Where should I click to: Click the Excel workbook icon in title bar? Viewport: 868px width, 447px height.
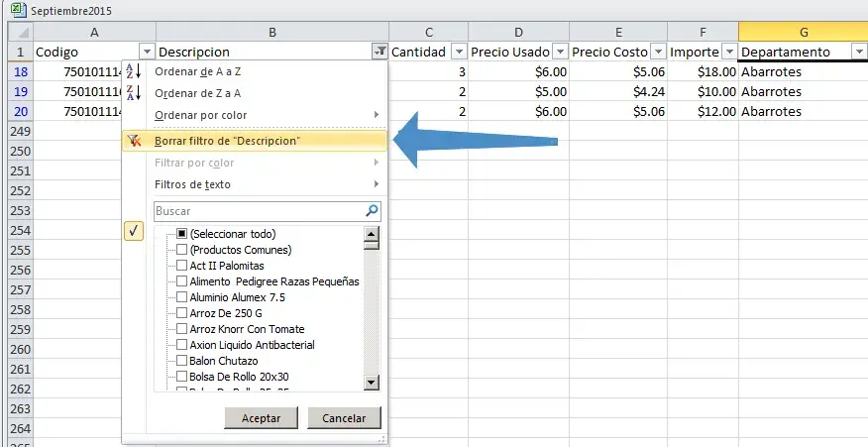pyautogui.click(x=17, y=10)
